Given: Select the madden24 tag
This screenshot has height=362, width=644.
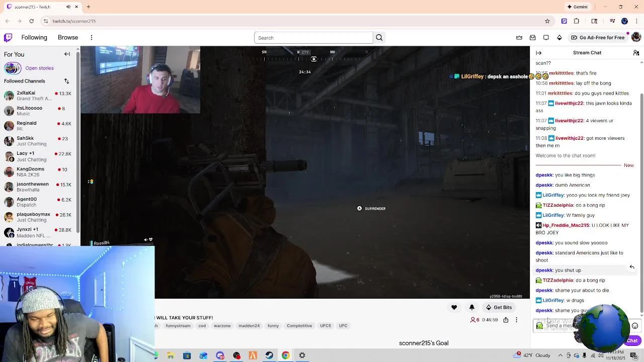Looking at the screenshot, I should (249, 326).
